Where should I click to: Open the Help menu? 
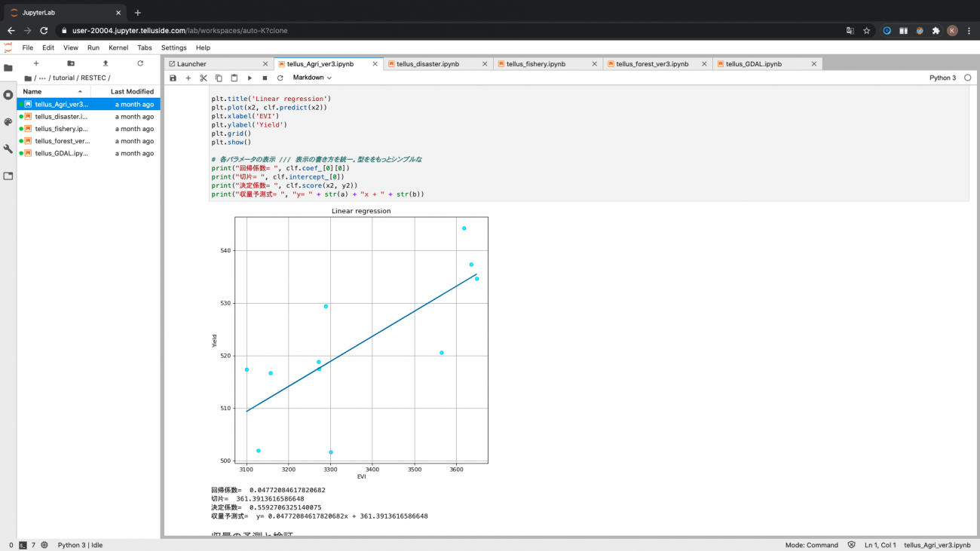203,47
